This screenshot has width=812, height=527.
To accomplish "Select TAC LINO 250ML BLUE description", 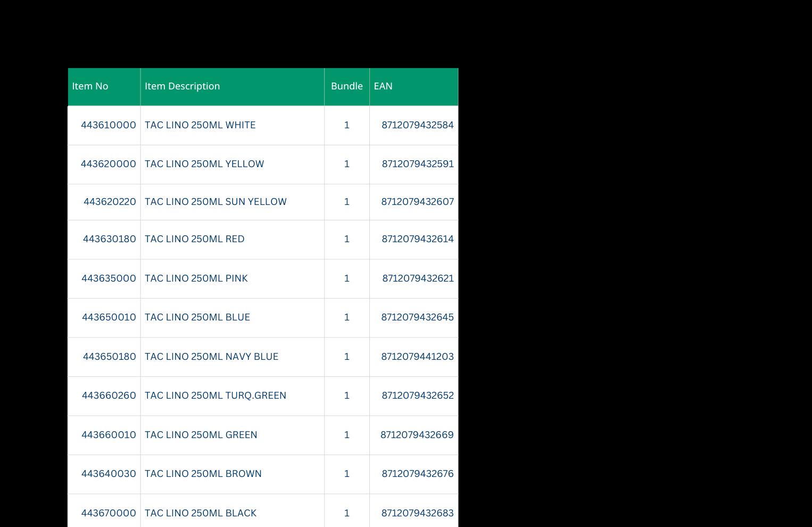I will tap(197, 317).
